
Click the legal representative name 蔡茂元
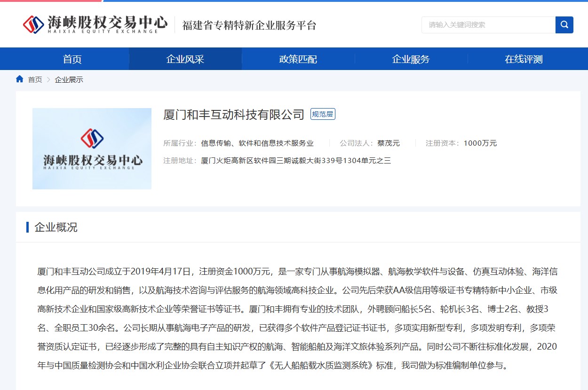pyautogui.click(x=388, y=143)
